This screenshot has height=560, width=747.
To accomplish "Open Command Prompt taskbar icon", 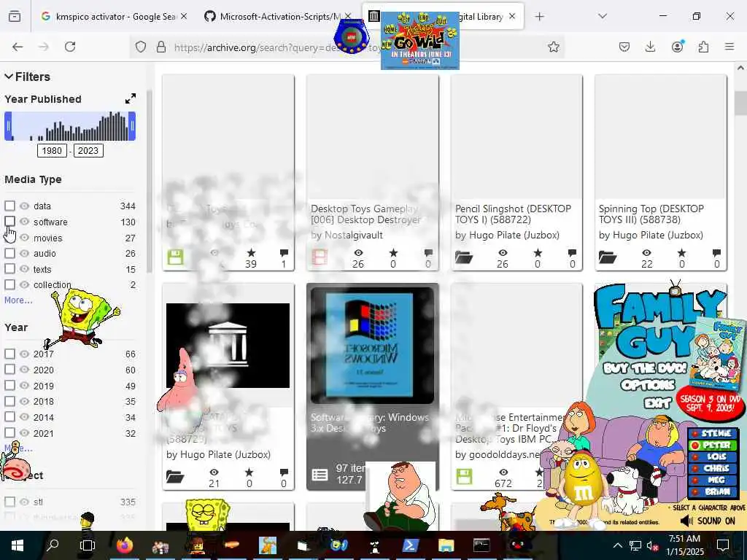I will click(x=481, y=545).
